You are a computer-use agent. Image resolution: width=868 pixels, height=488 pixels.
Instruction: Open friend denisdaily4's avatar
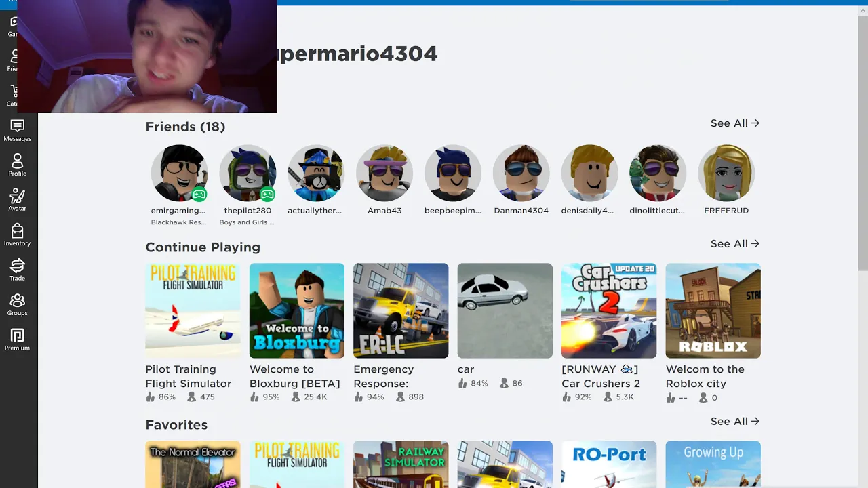pos(589,173)
